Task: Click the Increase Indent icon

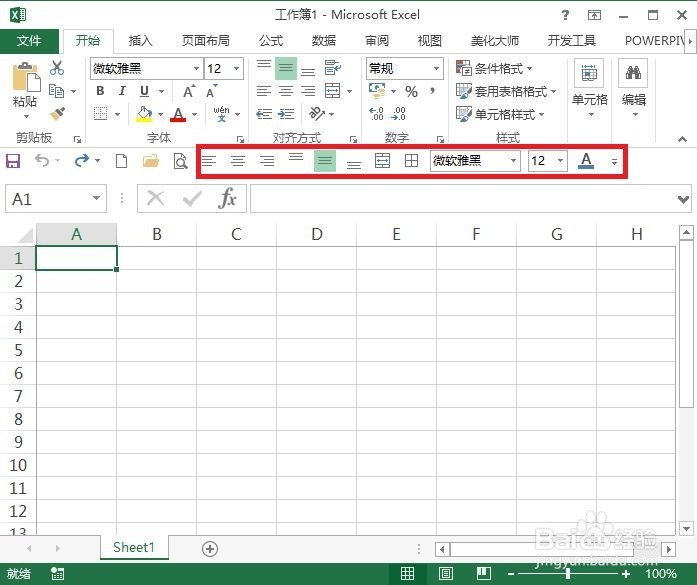Action: [x=286, y=114]
